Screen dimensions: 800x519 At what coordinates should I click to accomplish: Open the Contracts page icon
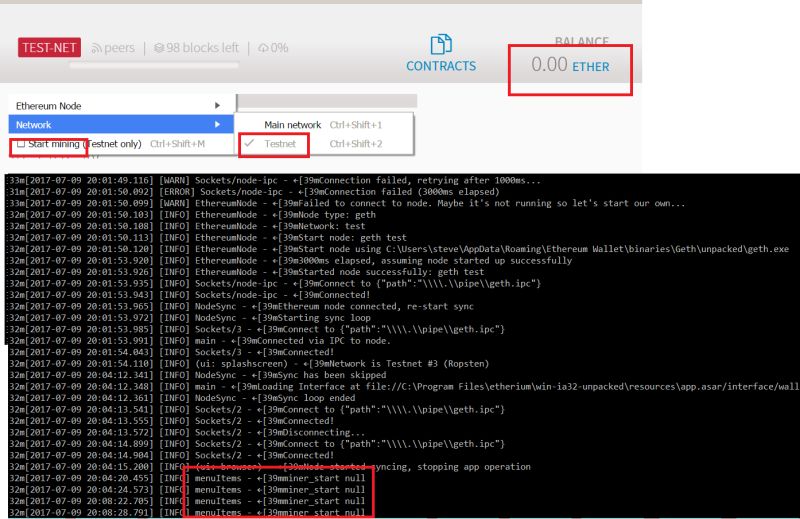(441, 44)
